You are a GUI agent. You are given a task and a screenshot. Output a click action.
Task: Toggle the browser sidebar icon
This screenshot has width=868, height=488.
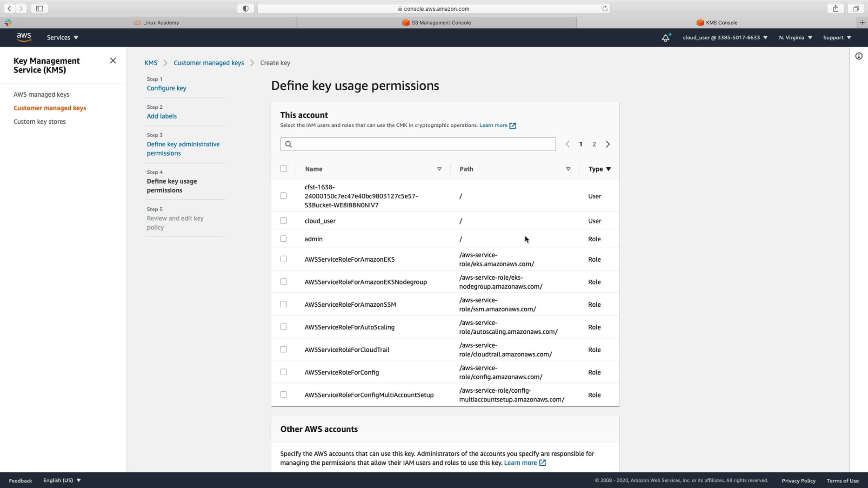[x=40, y=8]
